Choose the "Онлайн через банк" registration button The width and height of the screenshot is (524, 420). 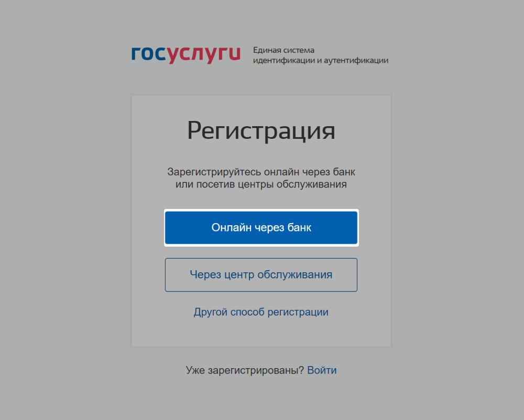(261, 228)
